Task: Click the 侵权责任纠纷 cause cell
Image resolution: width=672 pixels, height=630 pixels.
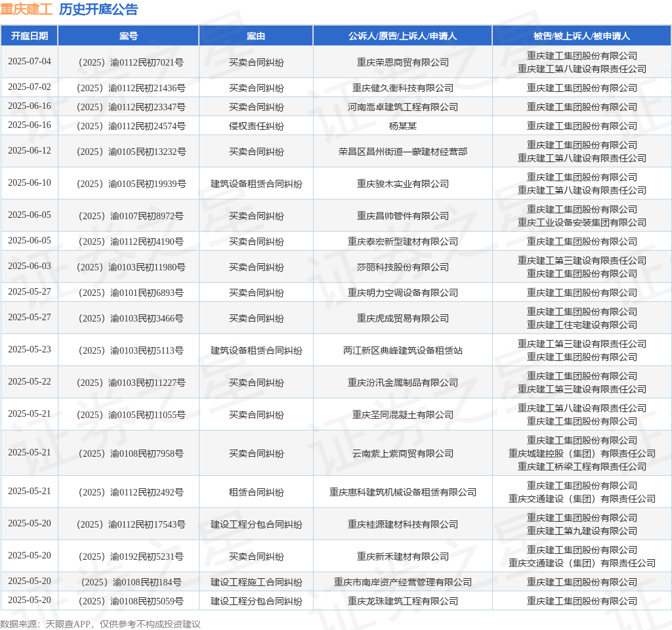Action: (x=256, y=126)
